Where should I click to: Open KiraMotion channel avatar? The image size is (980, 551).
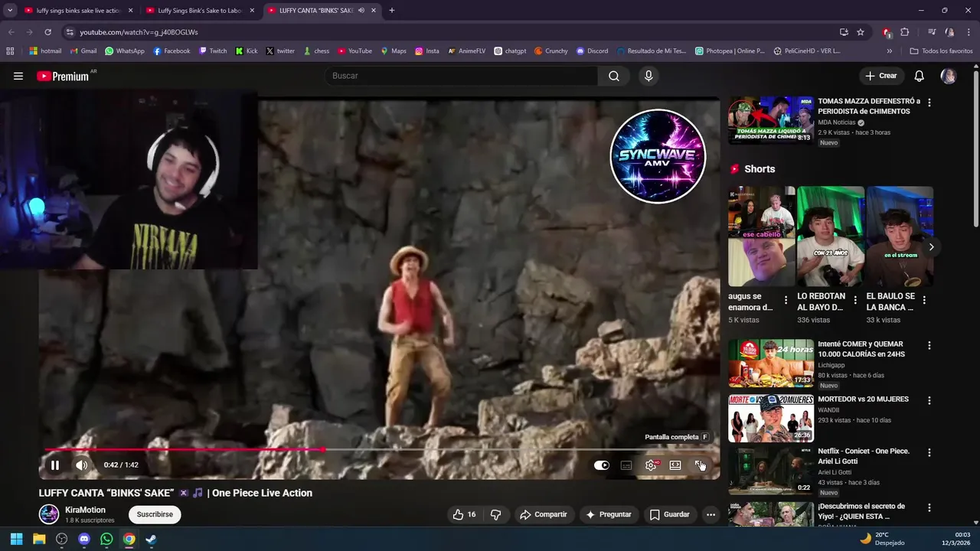coord(49,514)
